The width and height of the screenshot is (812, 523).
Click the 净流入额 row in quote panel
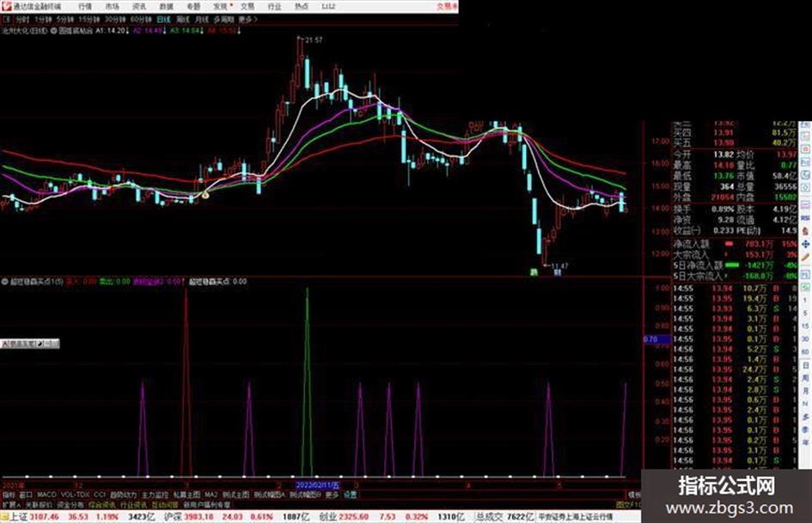(x=735, y=244)
